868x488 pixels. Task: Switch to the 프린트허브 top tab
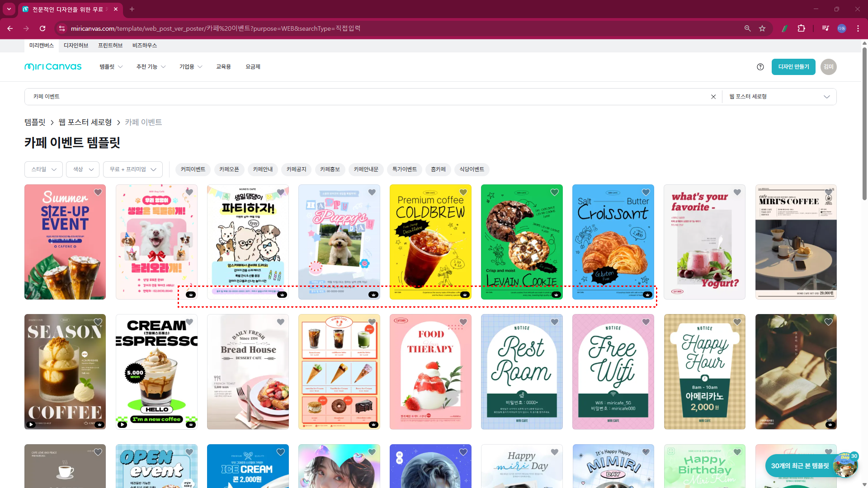[x=110, y=46]
